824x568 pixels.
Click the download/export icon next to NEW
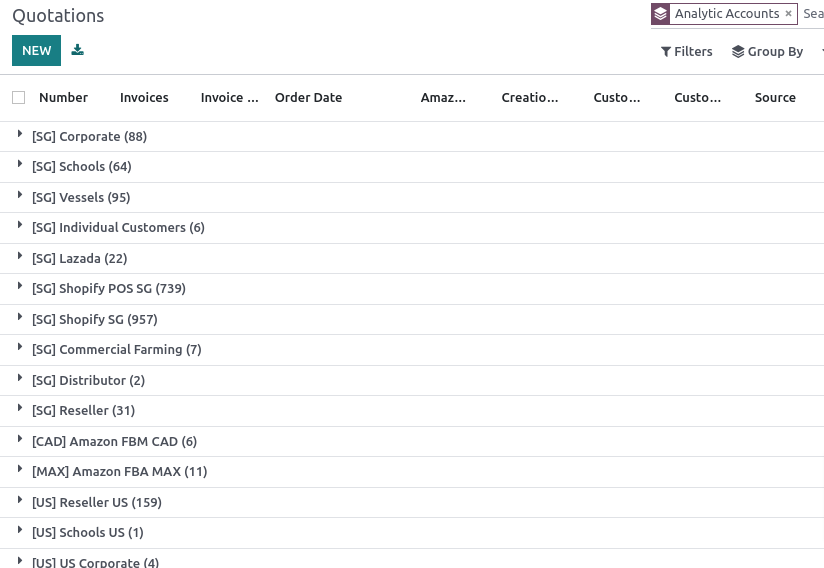pyautogui.click(x=77, y=50)
